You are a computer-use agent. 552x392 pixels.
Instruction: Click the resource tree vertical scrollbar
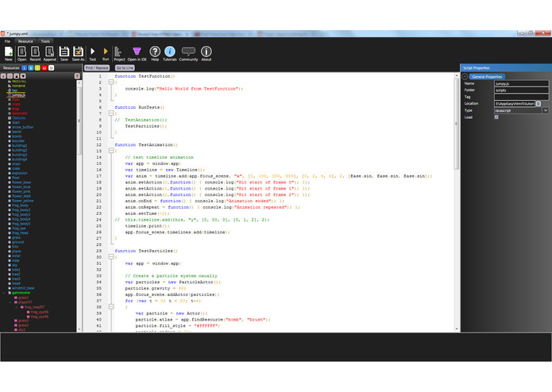click(79, 206)
